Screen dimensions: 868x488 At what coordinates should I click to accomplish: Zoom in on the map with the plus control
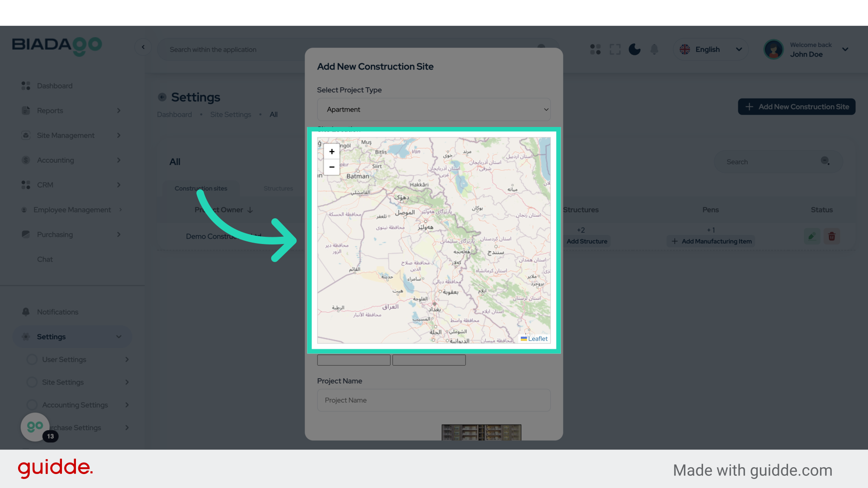[x=332, y=151]
